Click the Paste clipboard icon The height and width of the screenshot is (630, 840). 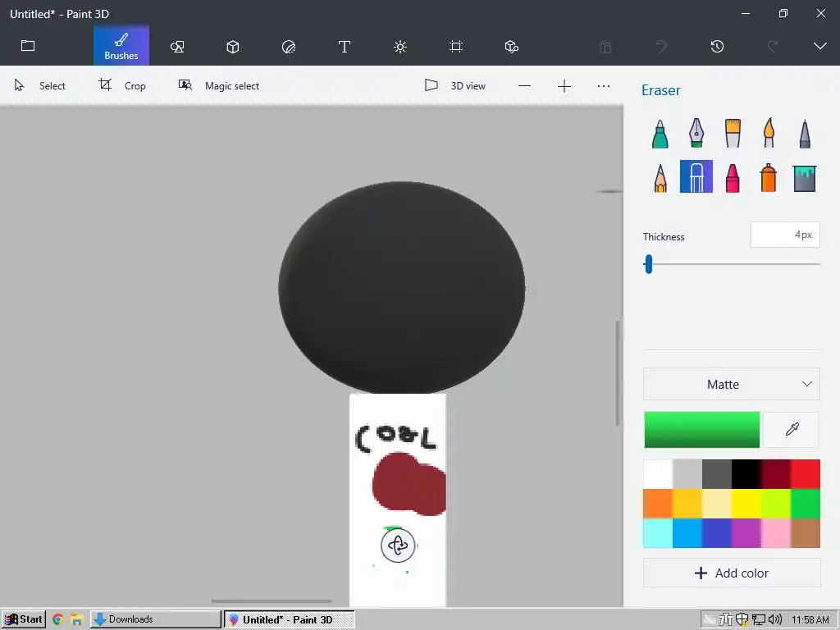point(605,47)
